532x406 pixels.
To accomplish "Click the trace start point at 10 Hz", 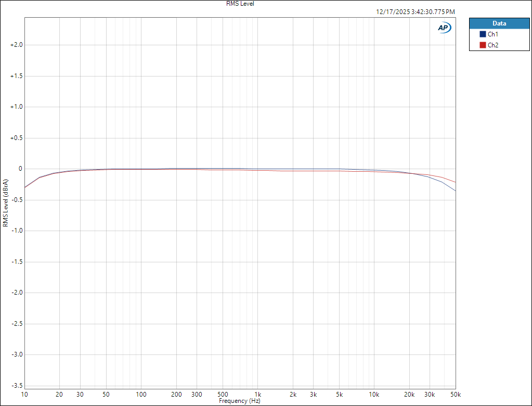I will pos(25,187).
